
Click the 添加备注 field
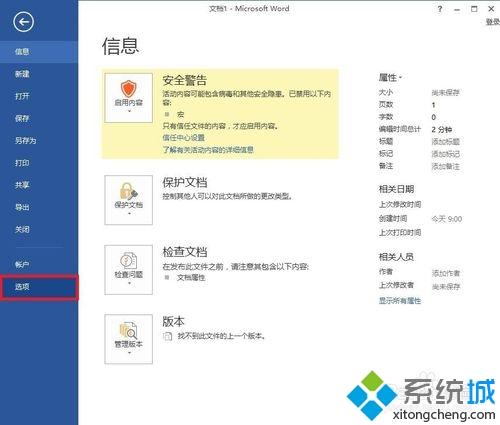click(x=446, y=166)
